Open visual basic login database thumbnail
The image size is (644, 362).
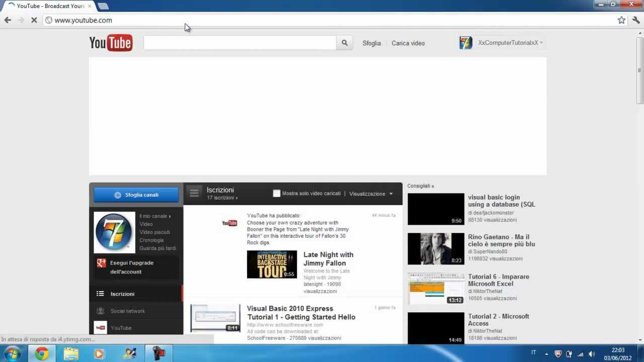click(x=436, y=209)
